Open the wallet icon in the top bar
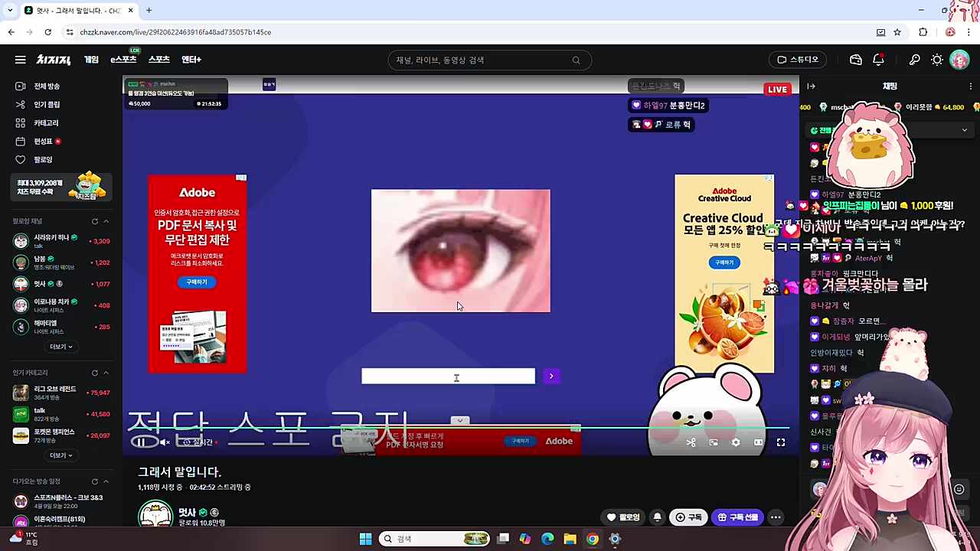This screenshot has height=551, width=980. (856, 60)
